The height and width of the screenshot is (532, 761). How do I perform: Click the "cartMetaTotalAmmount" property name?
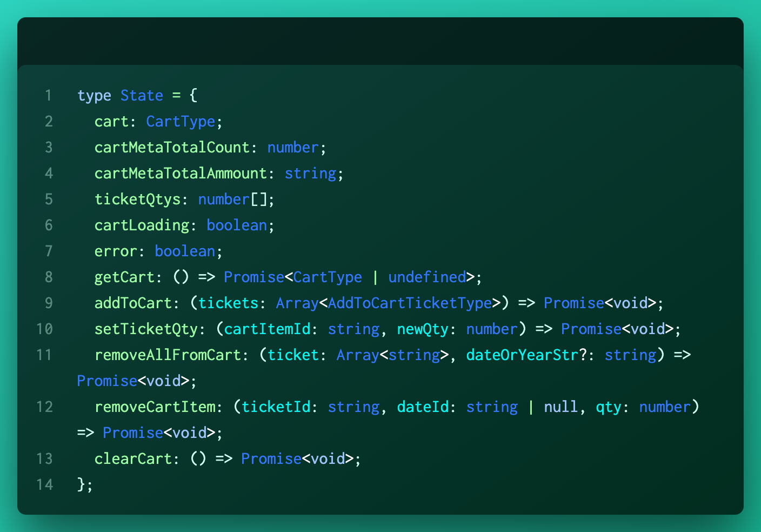181,174
